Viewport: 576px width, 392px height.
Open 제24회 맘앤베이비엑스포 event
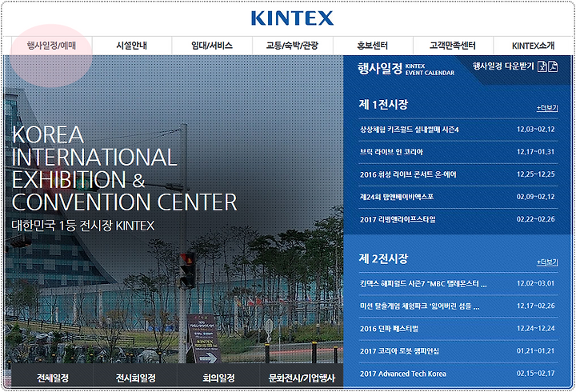pos(397,197)
